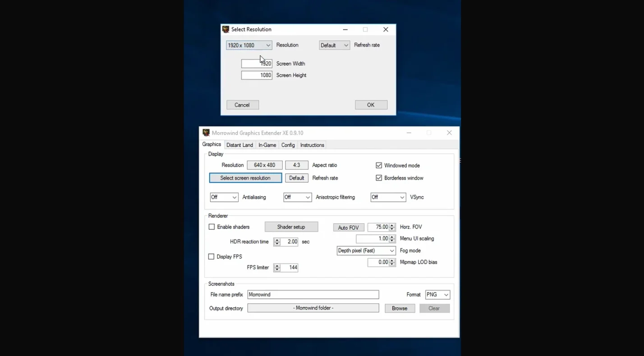Turn on Display FPS checkbox
Screen dimensions: 644x356
tap(211, 257)
